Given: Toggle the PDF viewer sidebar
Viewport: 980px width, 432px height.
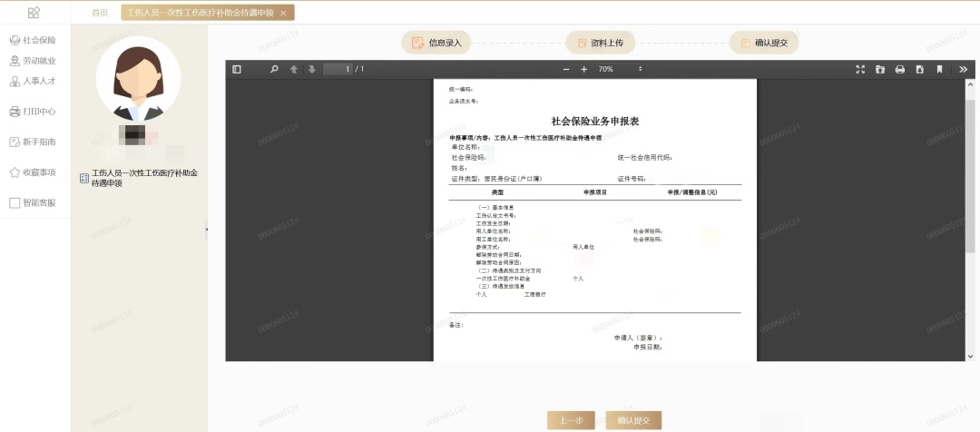Looking at the screenshot, I should coord(237,69).
